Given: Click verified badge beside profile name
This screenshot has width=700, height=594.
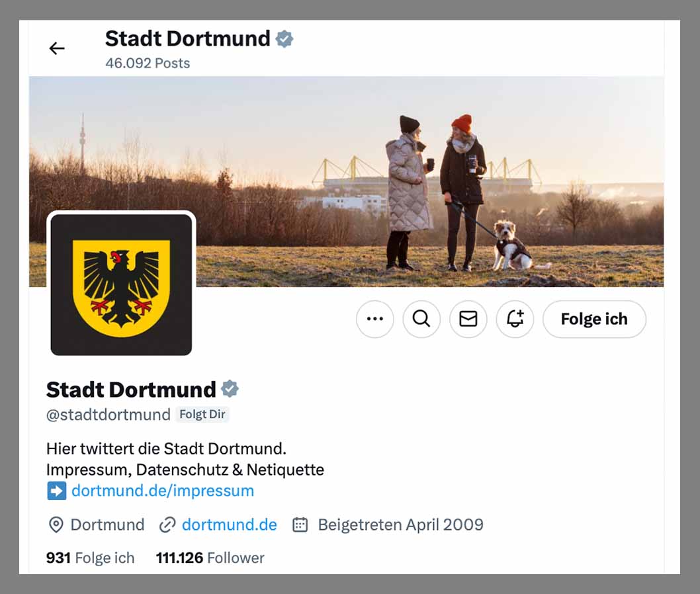Looking at the screenshot, I should 230,389.
